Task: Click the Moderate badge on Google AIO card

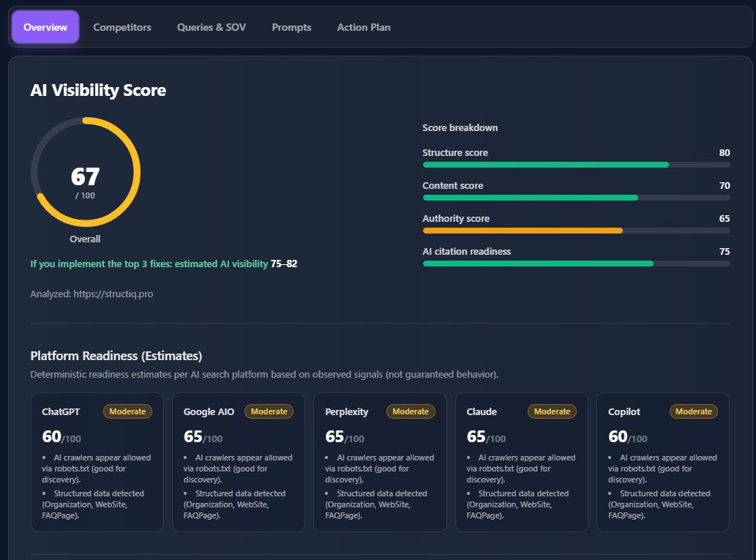Action: pos(269,411)
